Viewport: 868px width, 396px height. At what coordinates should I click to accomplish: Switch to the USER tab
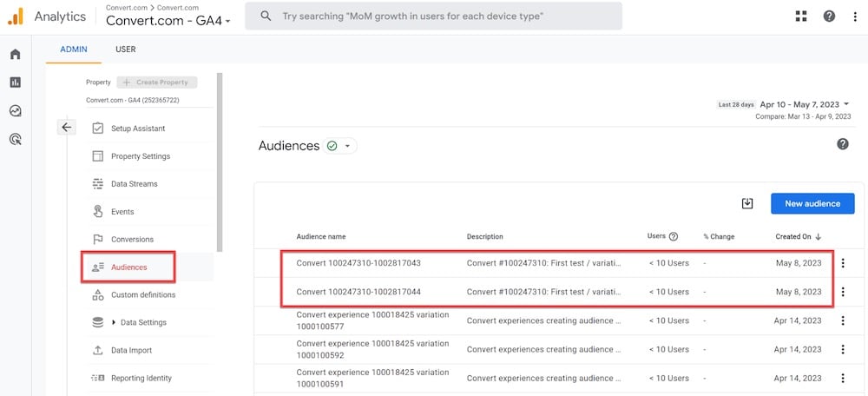coord(126,49)
